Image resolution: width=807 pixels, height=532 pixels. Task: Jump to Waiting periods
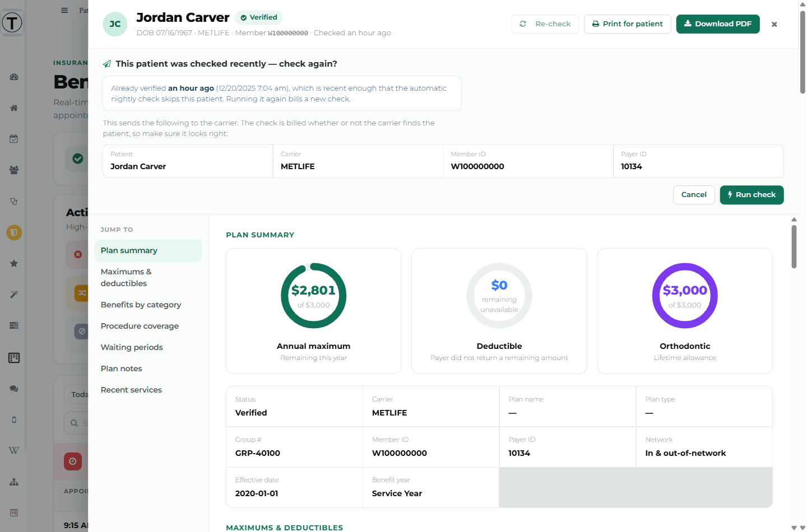tap(149, 347)
